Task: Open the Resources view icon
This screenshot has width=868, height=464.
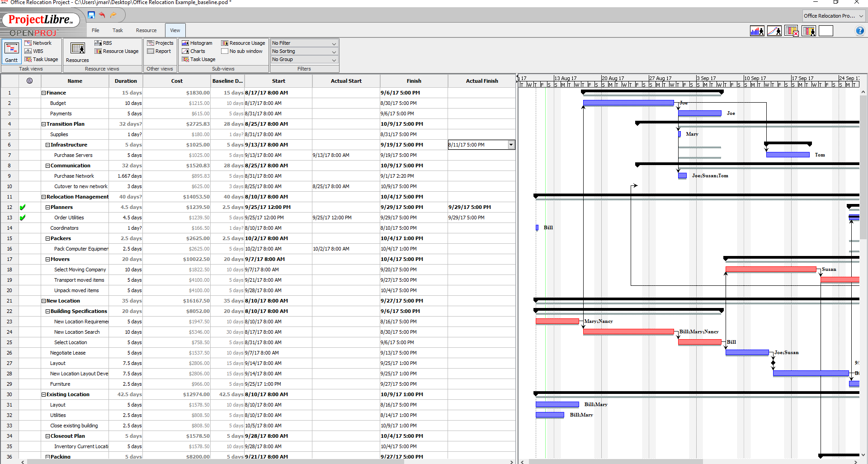Action: click(77, 51)
